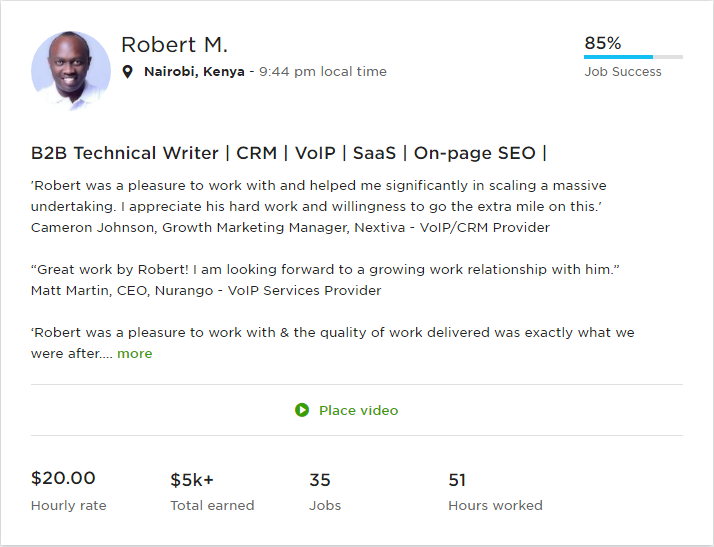714x547 pixels.
Task: Open Robert M.'s profile photo
Action: point(71,71)
